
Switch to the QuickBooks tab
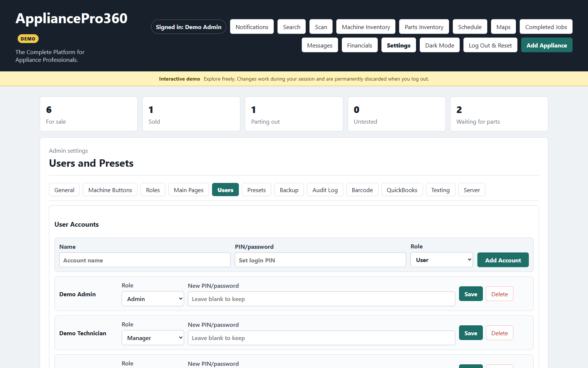402,190
